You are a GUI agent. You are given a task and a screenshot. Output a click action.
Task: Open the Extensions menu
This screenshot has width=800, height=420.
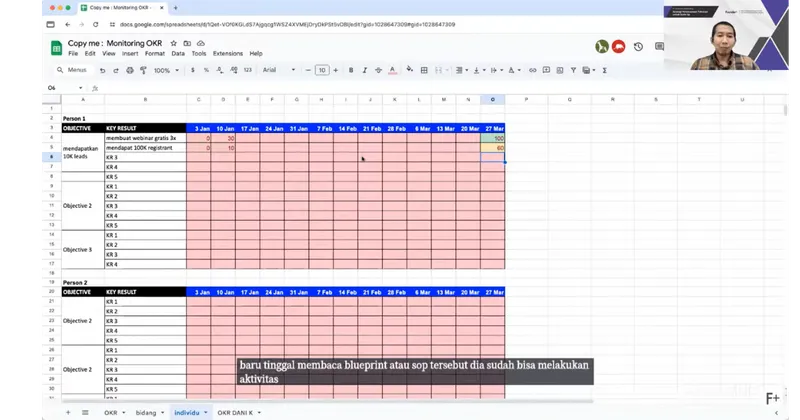228,54
